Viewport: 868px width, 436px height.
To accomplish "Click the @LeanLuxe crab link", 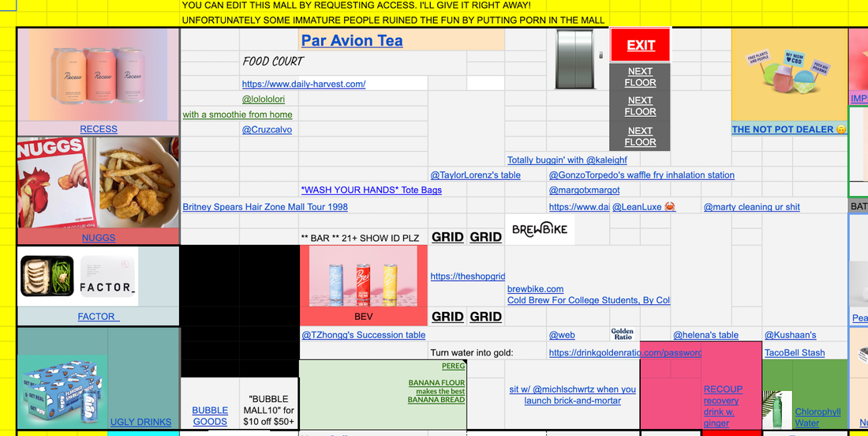I will point(644,207).
